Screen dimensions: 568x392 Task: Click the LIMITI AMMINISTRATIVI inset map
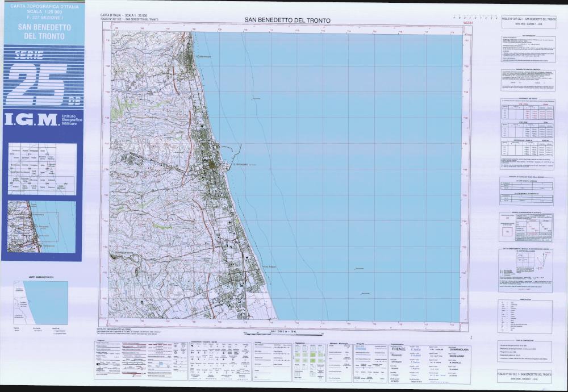point(41,303)
